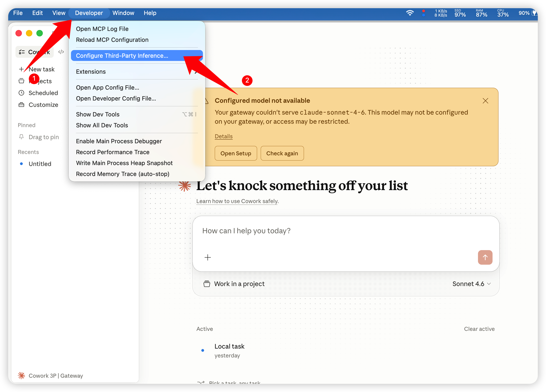Switch to the code view icon tab
Viewport: 546px width, 392px height.
(x=61, y=52)
